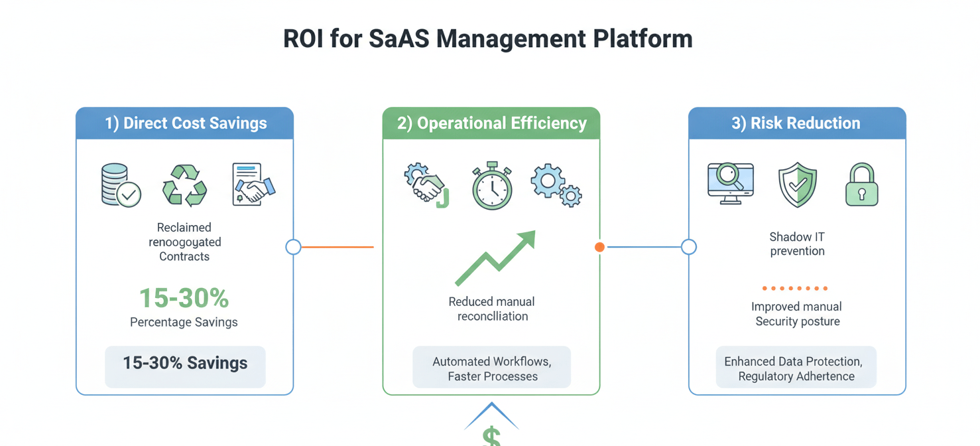980x446 pixels.
Task: Click the green upward trend arrow
Action: coord(495,258)
